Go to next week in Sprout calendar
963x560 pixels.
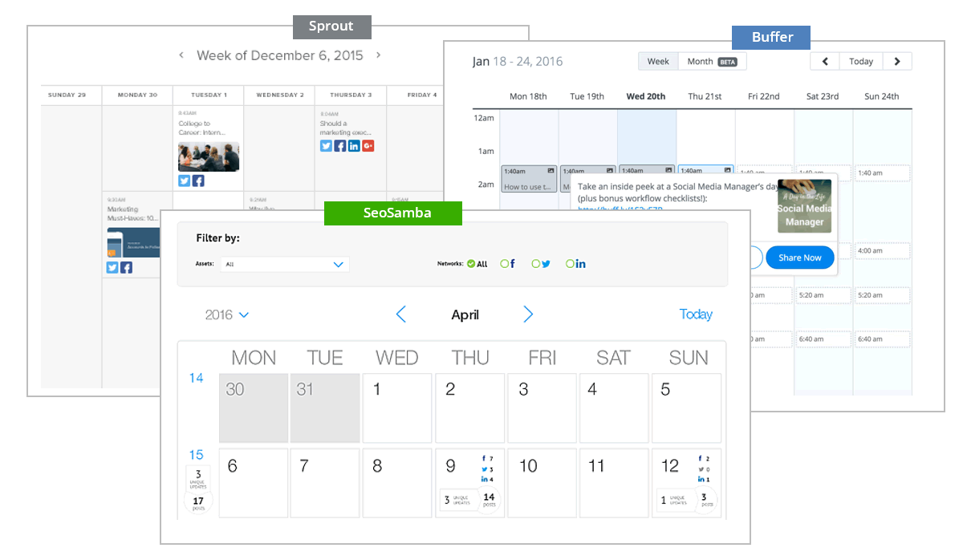click(x=378, y=55)
